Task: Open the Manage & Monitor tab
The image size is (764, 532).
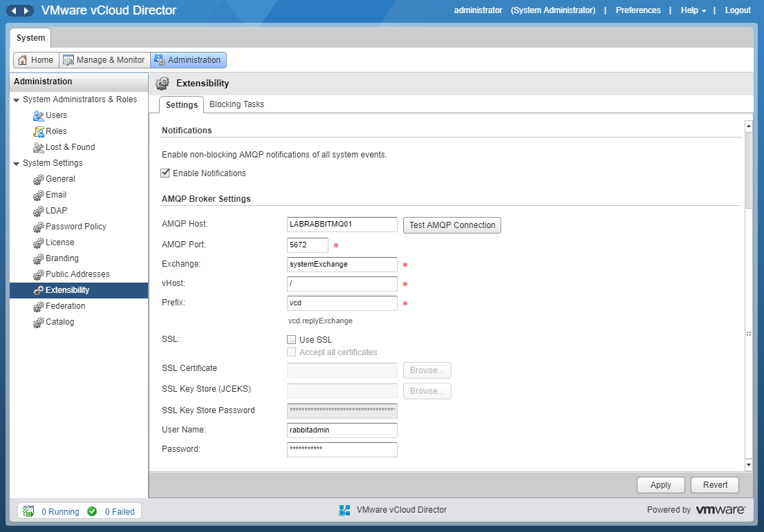Action: pyautogui.click(x=104, y=60)
